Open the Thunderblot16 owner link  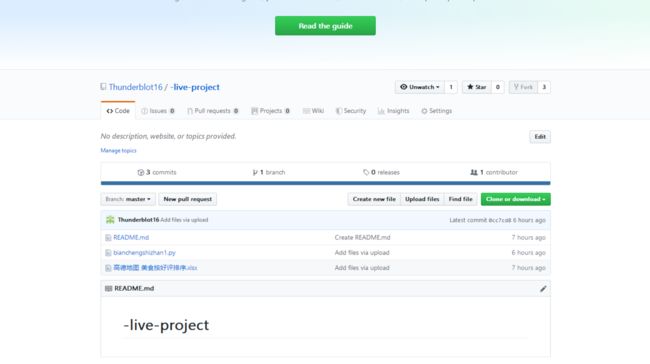[x=135, y=87]
